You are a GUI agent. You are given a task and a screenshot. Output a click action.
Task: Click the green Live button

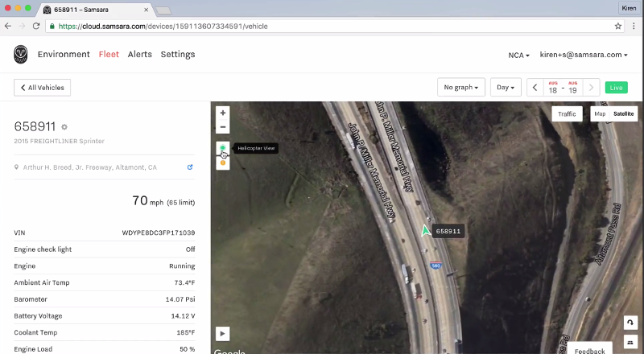tap(617, 88)
